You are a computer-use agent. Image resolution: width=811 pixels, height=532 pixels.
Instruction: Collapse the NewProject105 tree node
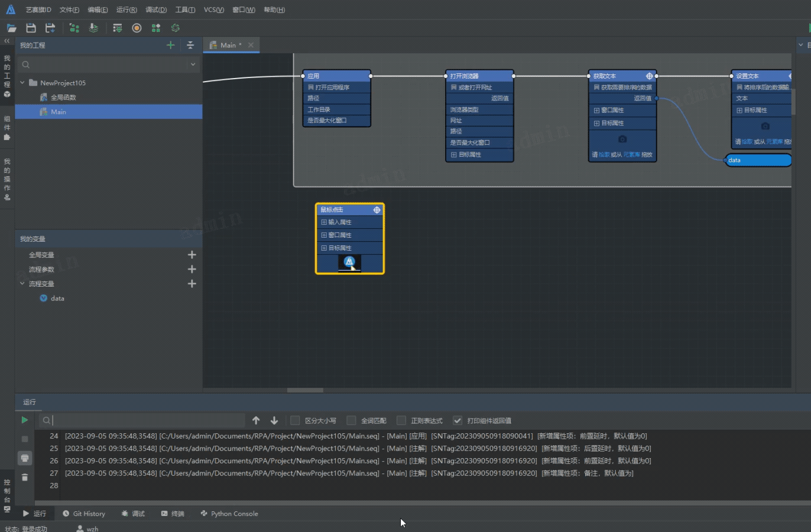(22, 83)
